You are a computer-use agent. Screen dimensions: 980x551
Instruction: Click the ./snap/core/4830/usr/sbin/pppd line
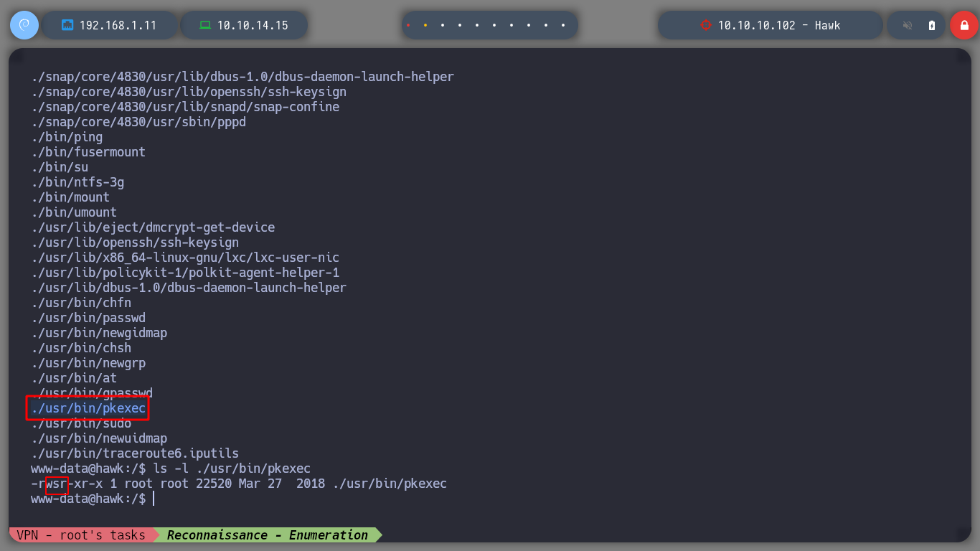(x=138, y=122)
